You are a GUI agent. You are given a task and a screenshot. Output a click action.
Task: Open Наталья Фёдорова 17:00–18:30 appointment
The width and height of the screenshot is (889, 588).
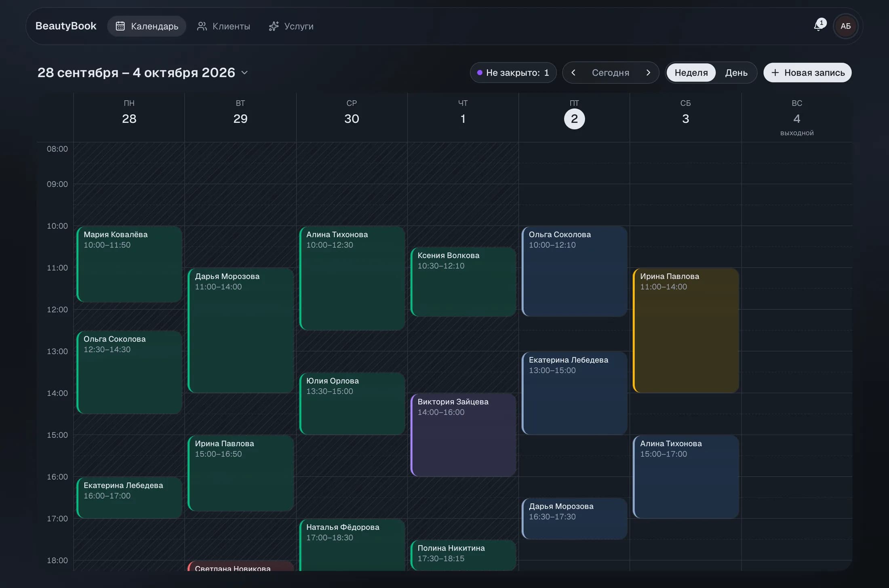pyautogui.click(x=352, y=544)
